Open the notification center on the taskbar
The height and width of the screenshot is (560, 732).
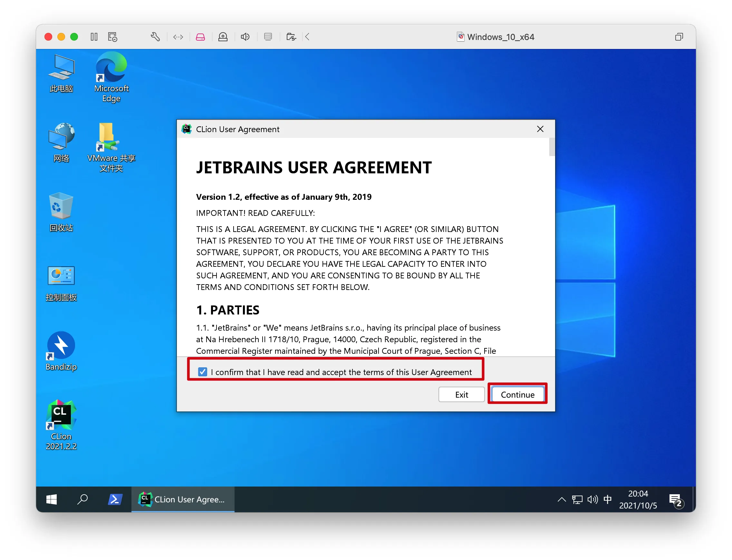pyautogui.click(x=675, y=500)
